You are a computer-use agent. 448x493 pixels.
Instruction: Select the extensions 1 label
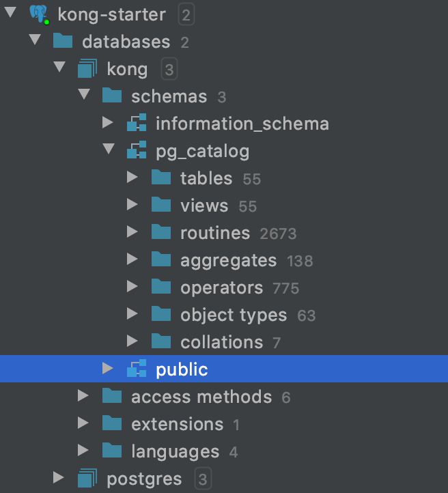(185, 425)
